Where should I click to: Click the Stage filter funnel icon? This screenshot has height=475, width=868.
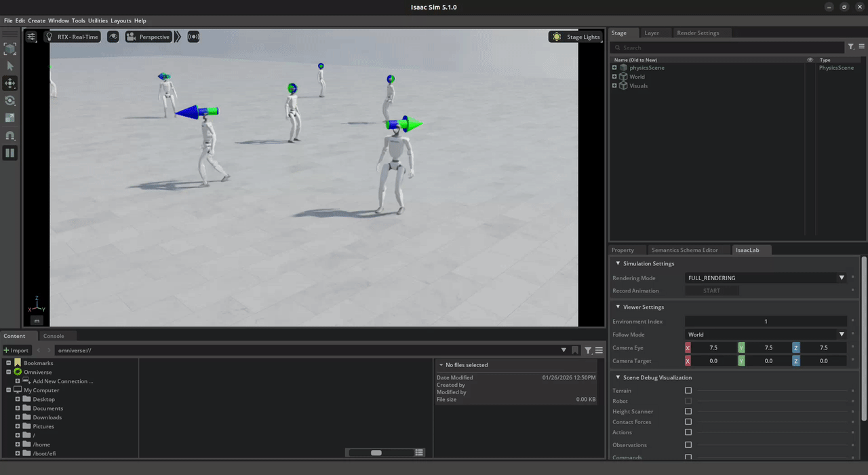pyautogui.click(x=851, y=47)
